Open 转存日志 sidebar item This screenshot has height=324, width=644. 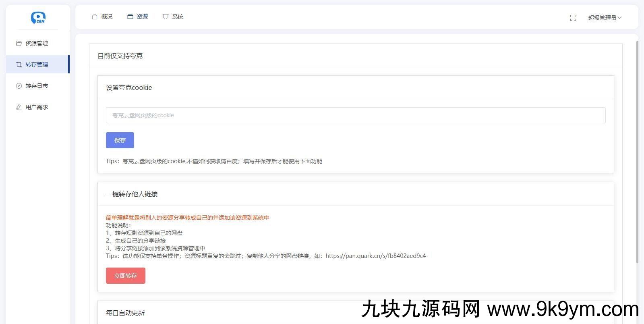37,86
